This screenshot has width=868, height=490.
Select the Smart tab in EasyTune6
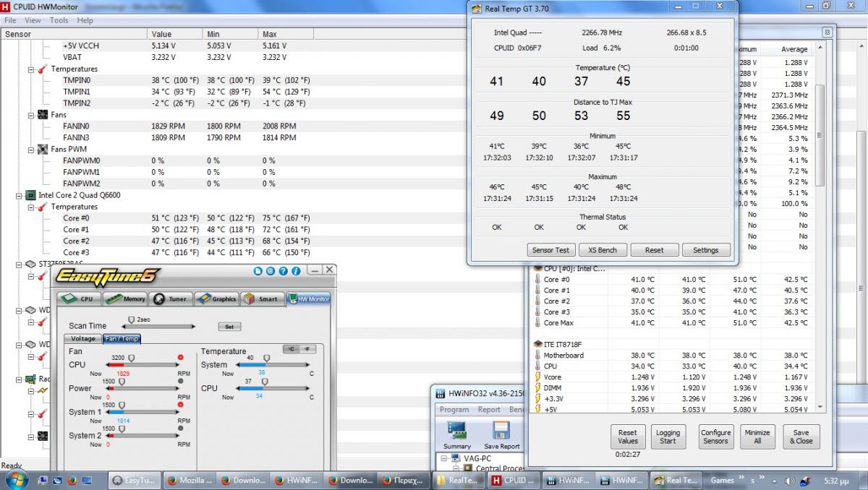(261, 298)
